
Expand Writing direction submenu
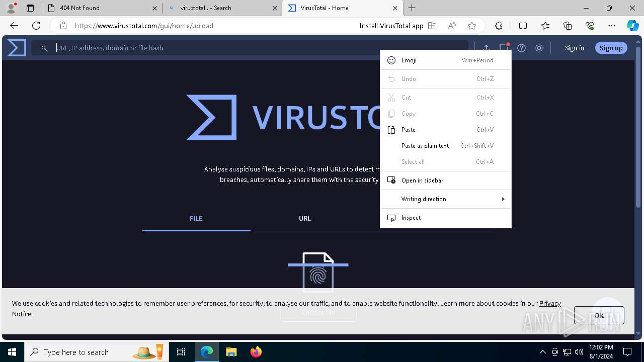pyautogui.click(x=446, y=199)
